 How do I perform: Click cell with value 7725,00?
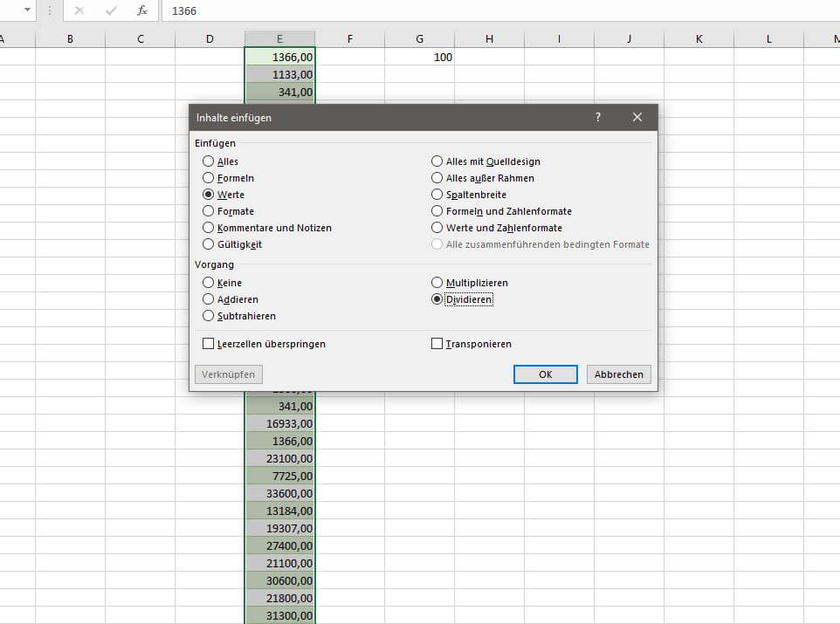(279, 477)
